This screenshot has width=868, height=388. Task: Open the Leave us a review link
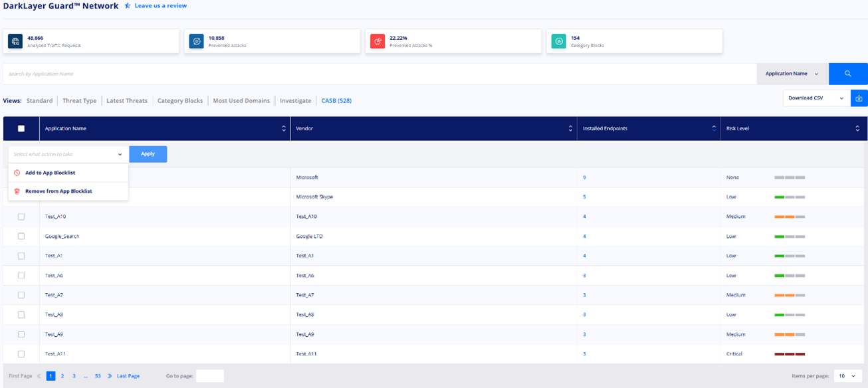(x=161, y=6)
